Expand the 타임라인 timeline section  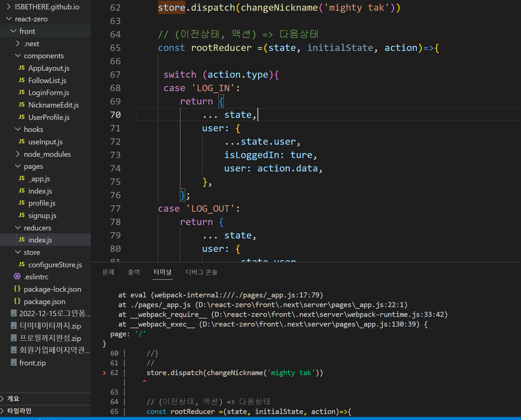coord(19,411)
